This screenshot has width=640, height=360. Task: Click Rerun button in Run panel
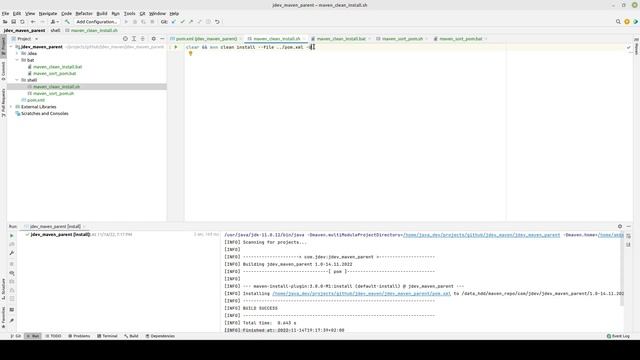12,236
